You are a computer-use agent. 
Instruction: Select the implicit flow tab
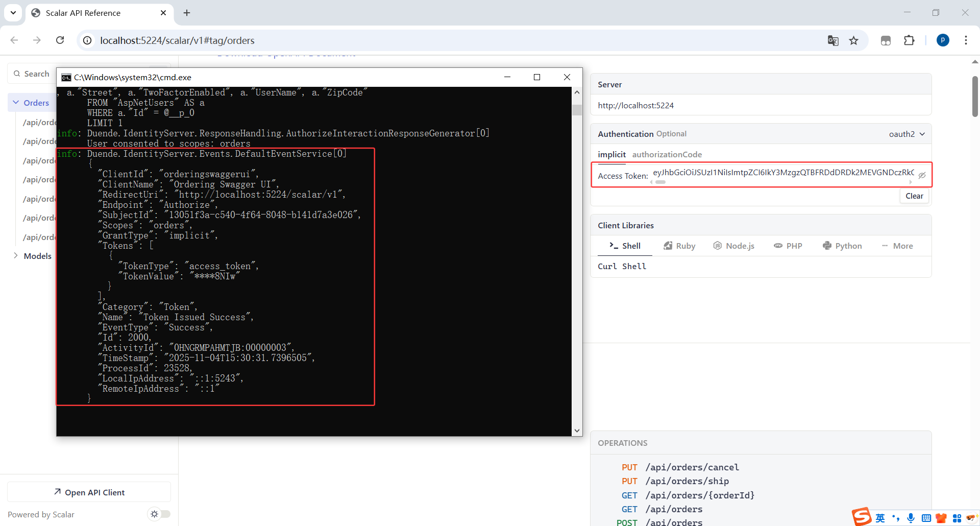[611, 154]
